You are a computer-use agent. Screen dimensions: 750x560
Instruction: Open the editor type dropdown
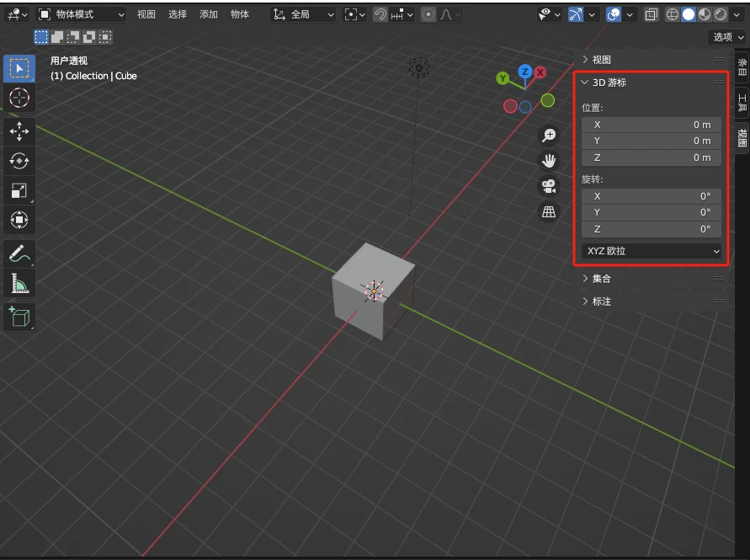(17, 14)
